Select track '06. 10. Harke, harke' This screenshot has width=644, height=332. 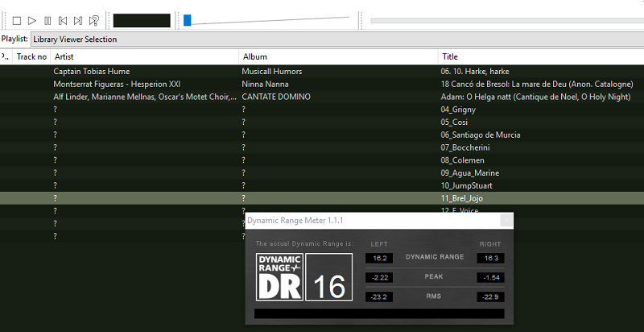click(x=475, y=72)
